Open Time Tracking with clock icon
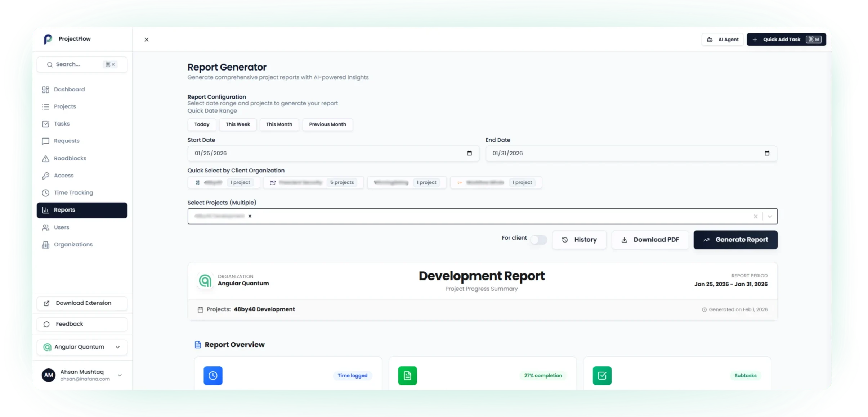Image resolution: width=868 pixels, height=417 pixels. point(46,193)
